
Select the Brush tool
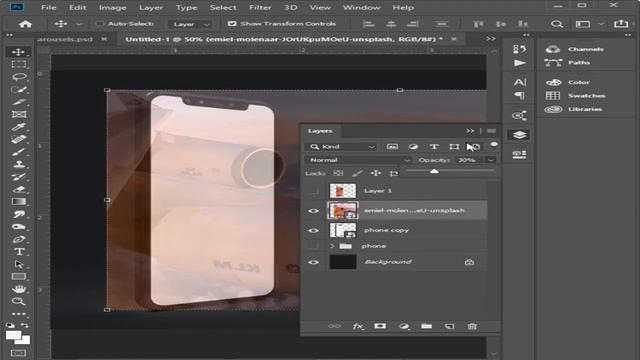point(18,152)
